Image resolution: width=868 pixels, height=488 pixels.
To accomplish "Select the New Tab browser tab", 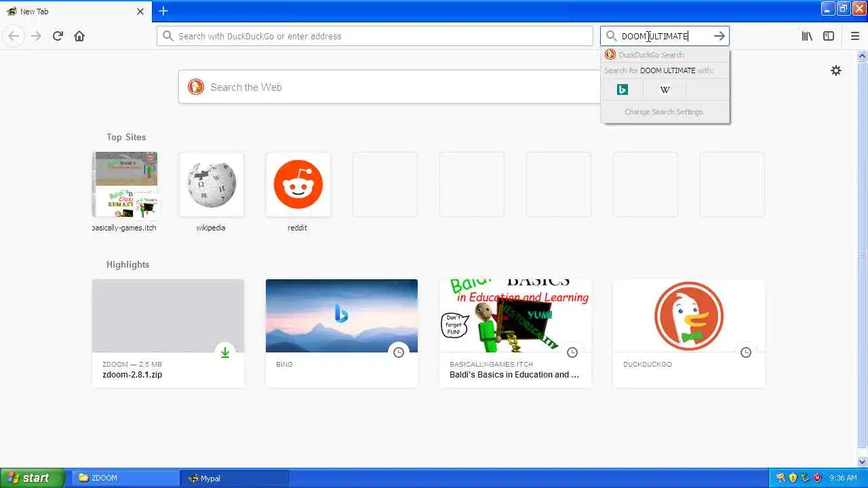I will pyautogui.click(x=75, y=12).
